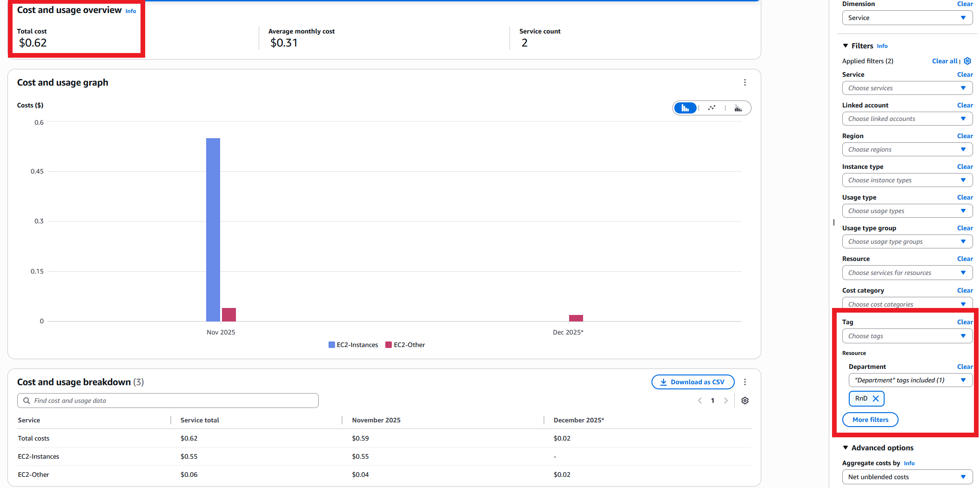Switch to the stacked bar chart icon
This screenshot has height=488, width=980.
[738, 107]
